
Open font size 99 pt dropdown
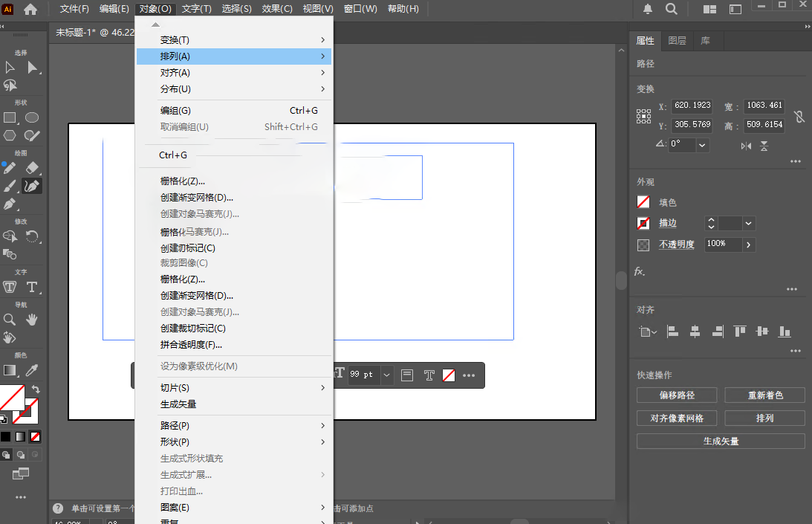(x=386, y=375)
